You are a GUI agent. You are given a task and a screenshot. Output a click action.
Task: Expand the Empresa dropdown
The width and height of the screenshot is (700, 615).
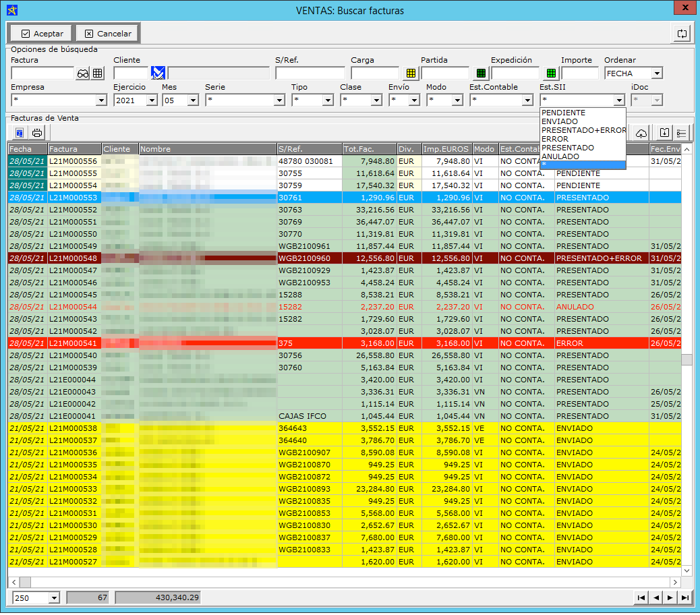101,100
